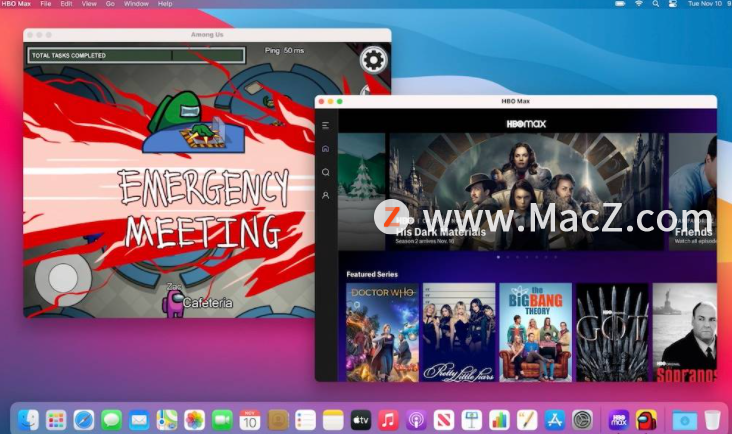
Task: Open Control Center in menu bar
Action: [673, 4]
